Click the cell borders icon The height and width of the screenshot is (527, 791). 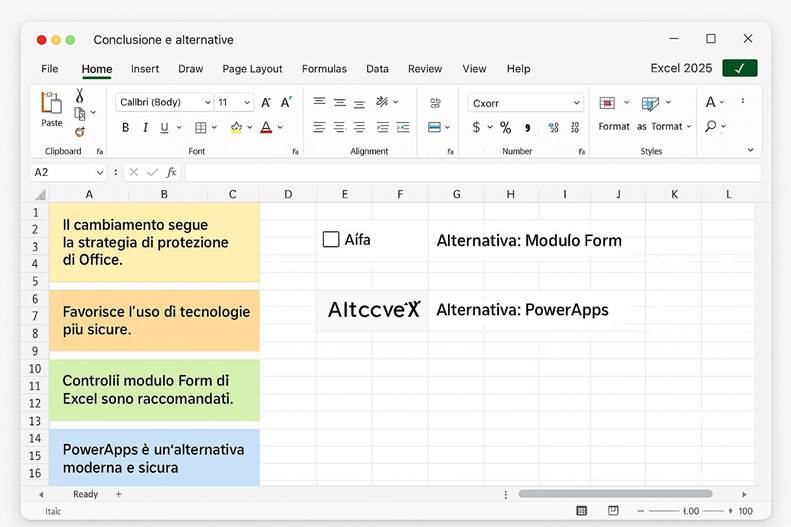[x=201, y=127]
